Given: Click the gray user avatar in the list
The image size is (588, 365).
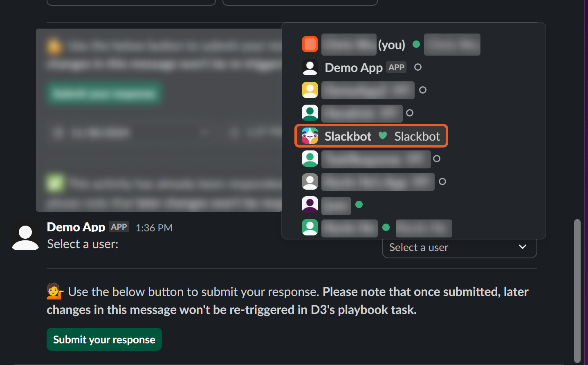Looking at the screenshot, I should [310, 181].
